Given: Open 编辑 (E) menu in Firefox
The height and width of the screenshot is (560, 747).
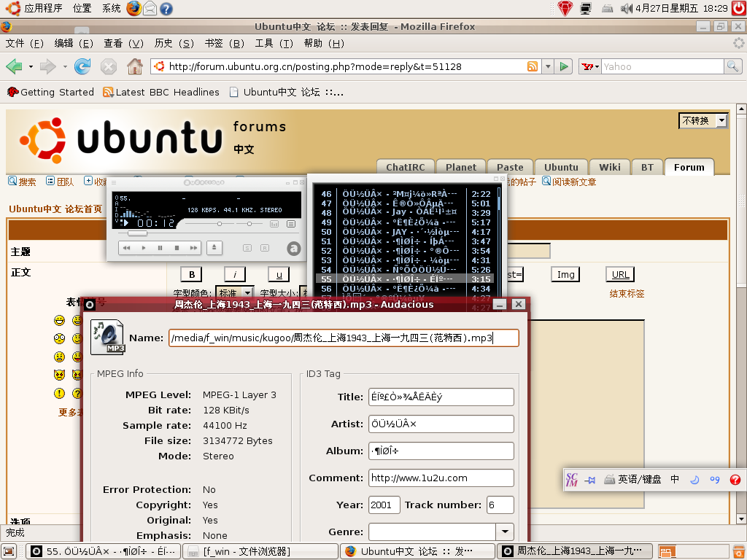Looking at the screenshot, I should click(74, 43).
